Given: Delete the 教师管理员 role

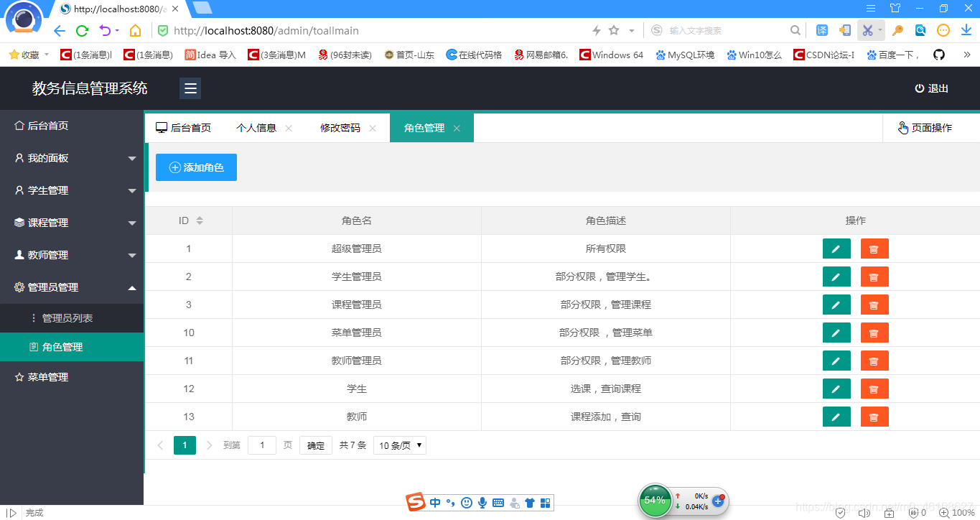Looking at the screenshot, I should pos(874,361).
